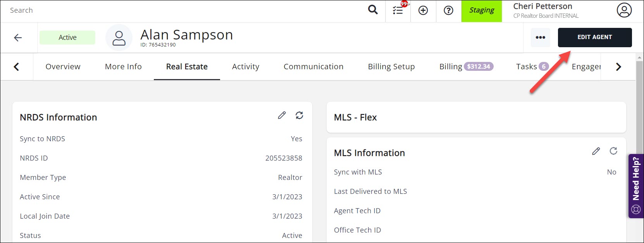644x243 pixels.
Task: Open the Billing Setup tab
Action: (x=391, y=67)
